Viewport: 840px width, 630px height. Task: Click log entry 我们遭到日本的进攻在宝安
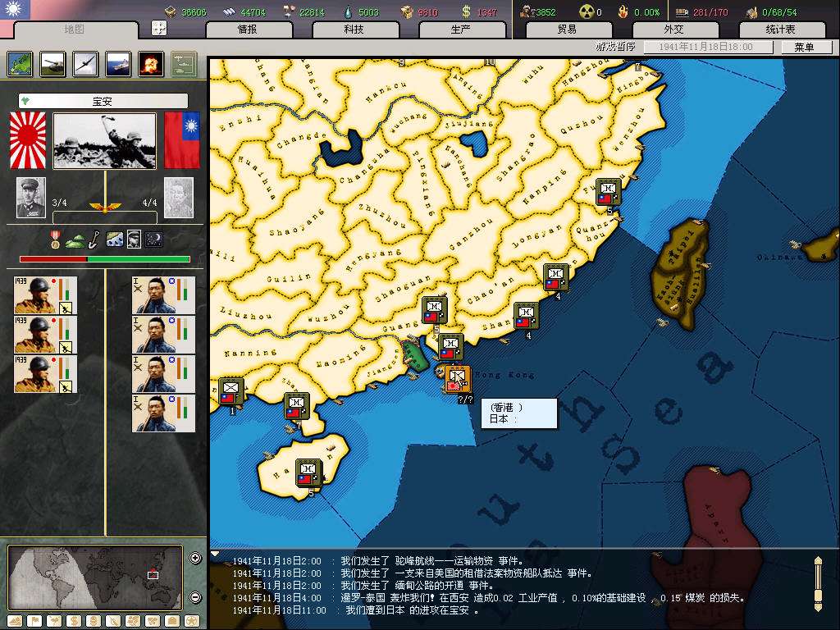(356, 610)
